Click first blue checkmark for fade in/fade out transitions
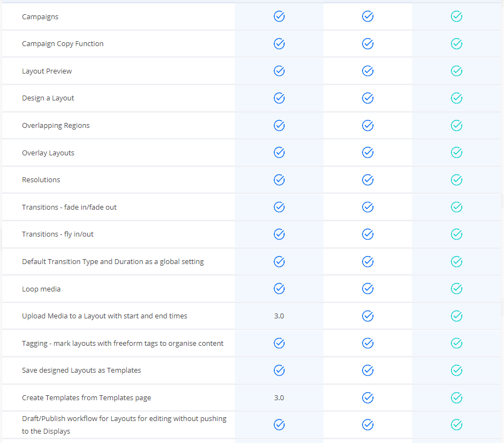 279,207
